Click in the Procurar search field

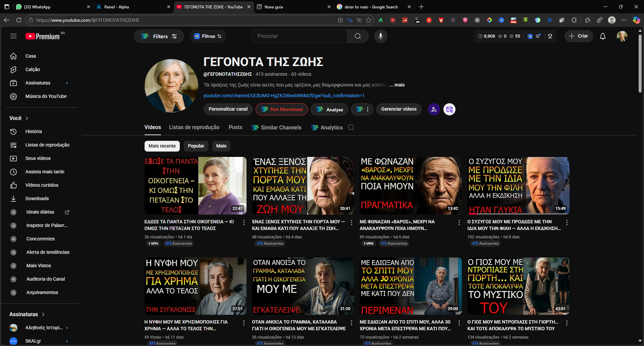[x=300, y=36]
